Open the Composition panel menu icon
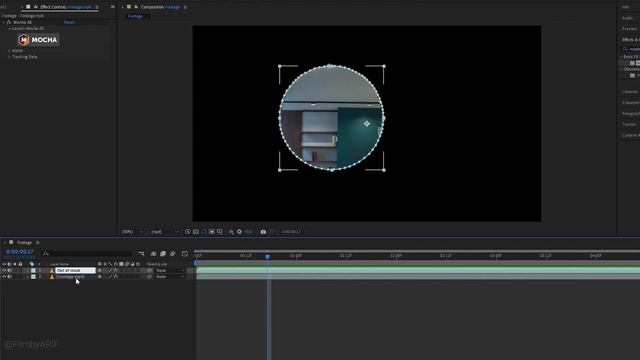Screen dimensions: 640x360 tap(185, 7)
